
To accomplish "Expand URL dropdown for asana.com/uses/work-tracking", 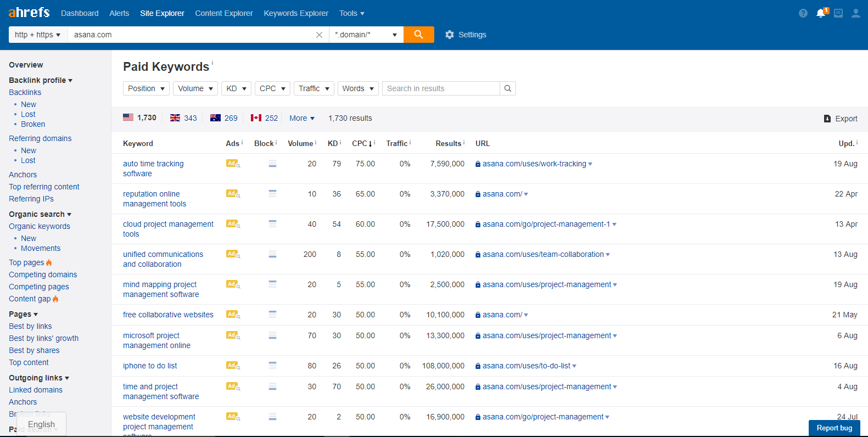I will click(590, 164).
